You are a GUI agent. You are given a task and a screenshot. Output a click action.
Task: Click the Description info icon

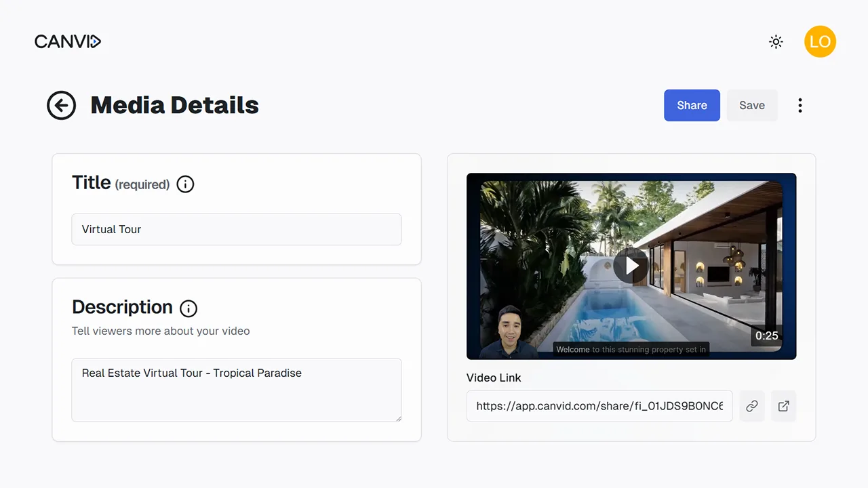tap(188, 308)
